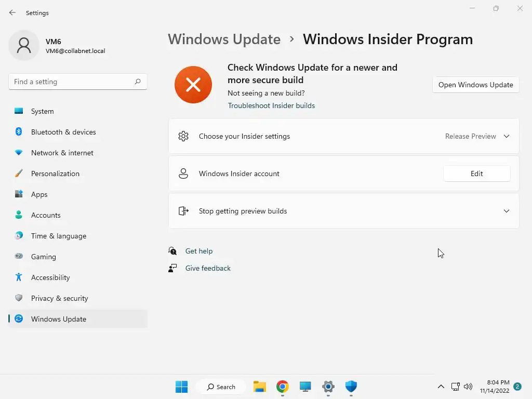
Task: Click the volume speaker tray icon
Action: tap(468, 387)
